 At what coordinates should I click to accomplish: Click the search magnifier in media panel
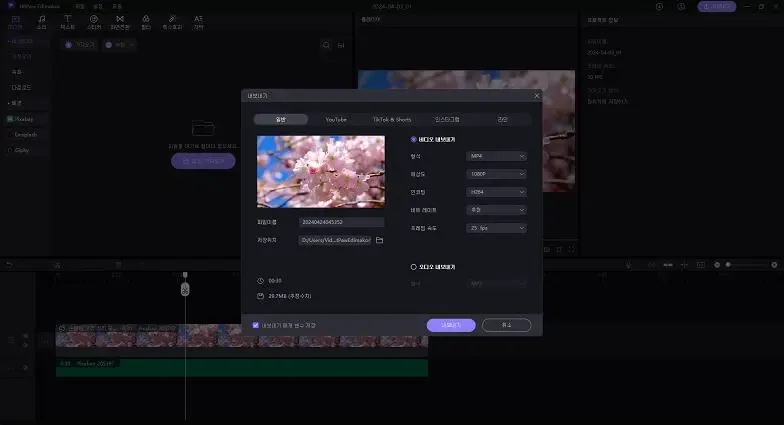pyautogui.click(x=326, y=45)
